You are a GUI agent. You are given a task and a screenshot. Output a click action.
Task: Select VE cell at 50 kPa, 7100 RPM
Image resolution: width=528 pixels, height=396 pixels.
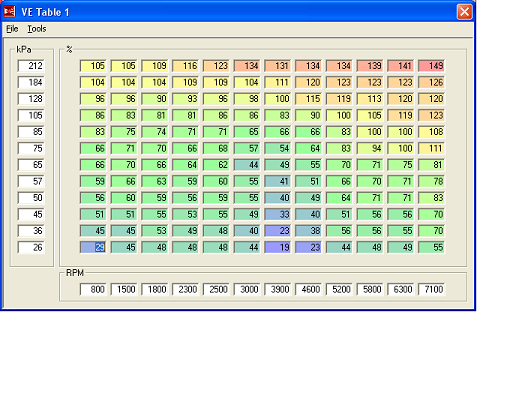click(x=431, y=198)
